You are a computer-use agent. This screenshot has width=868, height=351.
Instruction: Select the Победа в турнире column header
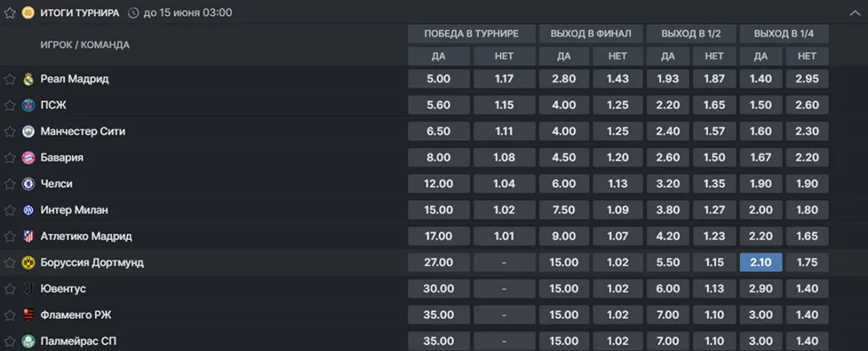[473, 34]
